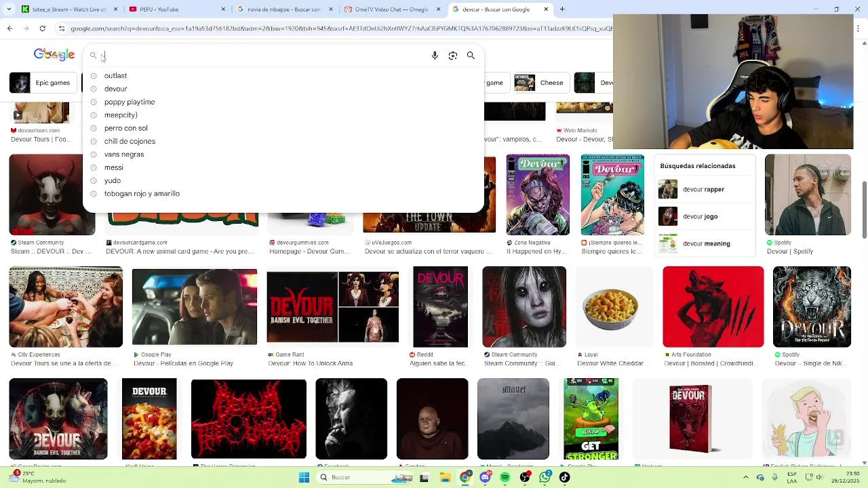Open Get Stronger green game image
The image size is (868, 488).
[591, 419]
